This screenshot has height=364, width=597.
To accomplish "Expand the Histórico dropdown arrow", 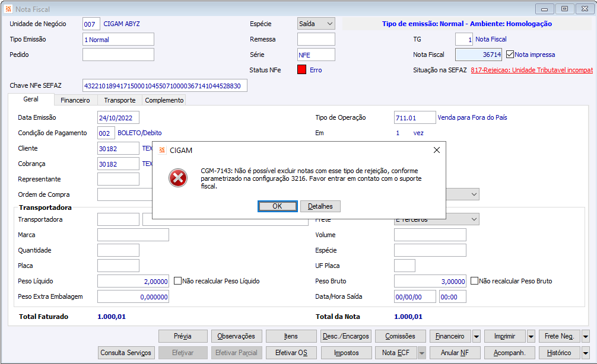I will [586, 353].
